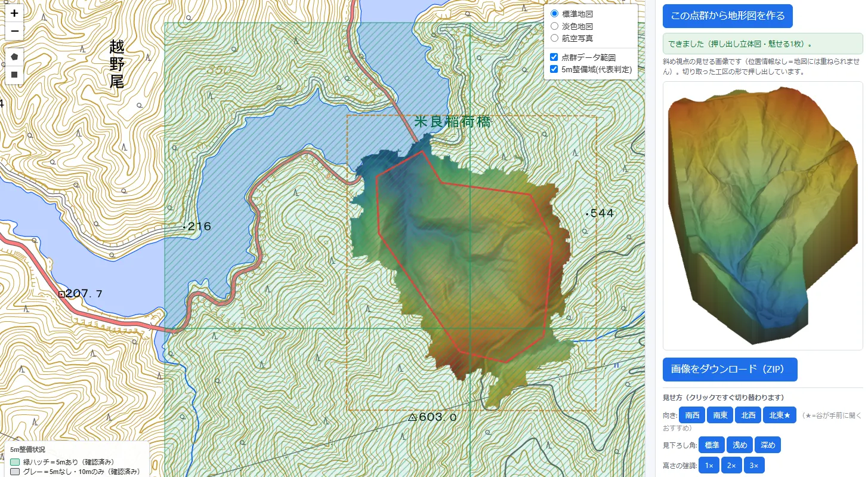This screenshot has width=868, height=477.
Task: Select 標準 look-down angle
Action: click(712, 445)
